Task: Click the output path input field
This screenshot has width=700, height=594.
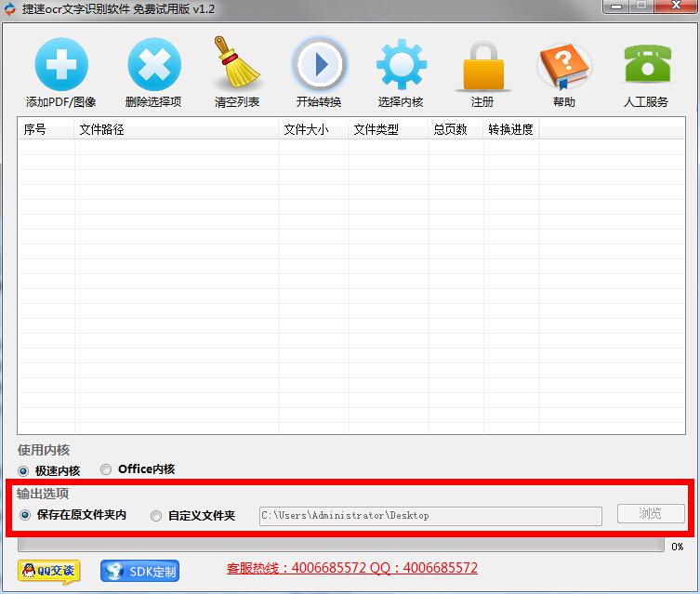Action: point(430,516)
